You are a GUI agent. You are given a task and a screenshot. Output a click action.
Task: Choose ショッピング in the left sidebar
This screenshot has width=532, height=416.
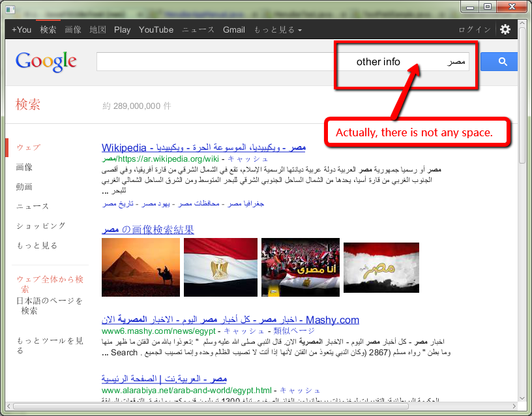tap(41, 226)
